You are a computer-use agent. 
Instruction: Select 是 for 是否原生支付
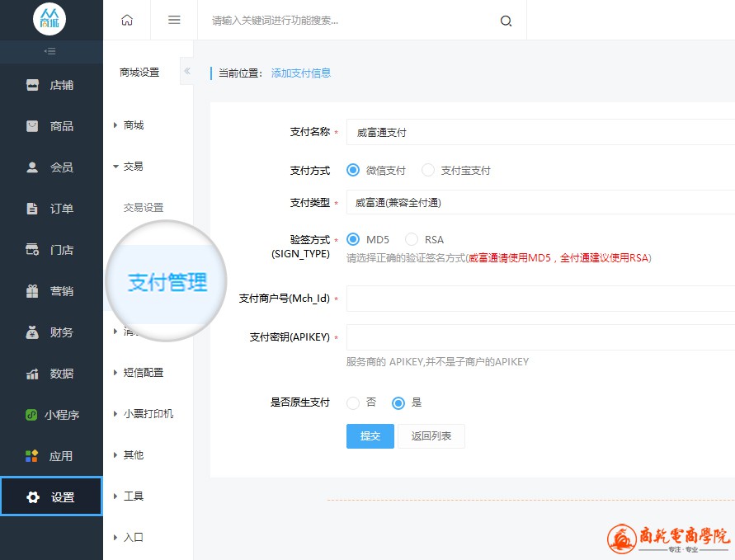pyautogui.click(x=398, y=402)
